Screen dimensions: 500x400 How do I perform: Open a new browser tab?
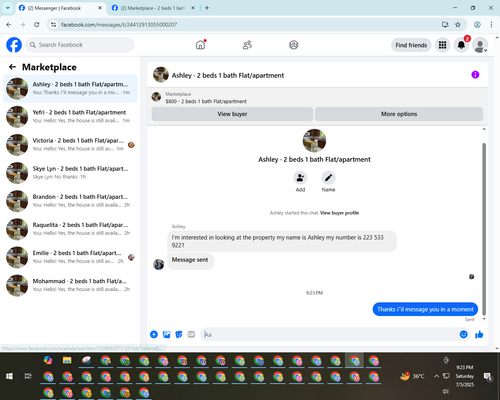coord(207,8)
